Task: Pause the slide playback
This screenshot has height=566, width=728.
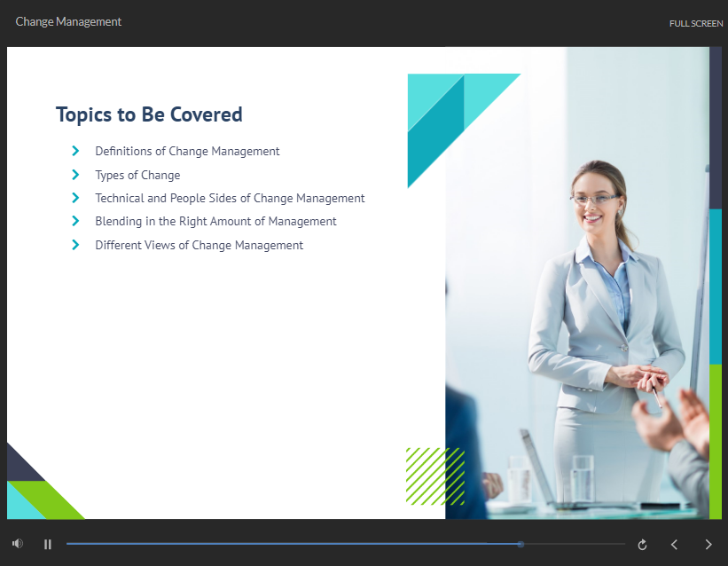Action: pyautogui.click(x=47, y=544)
